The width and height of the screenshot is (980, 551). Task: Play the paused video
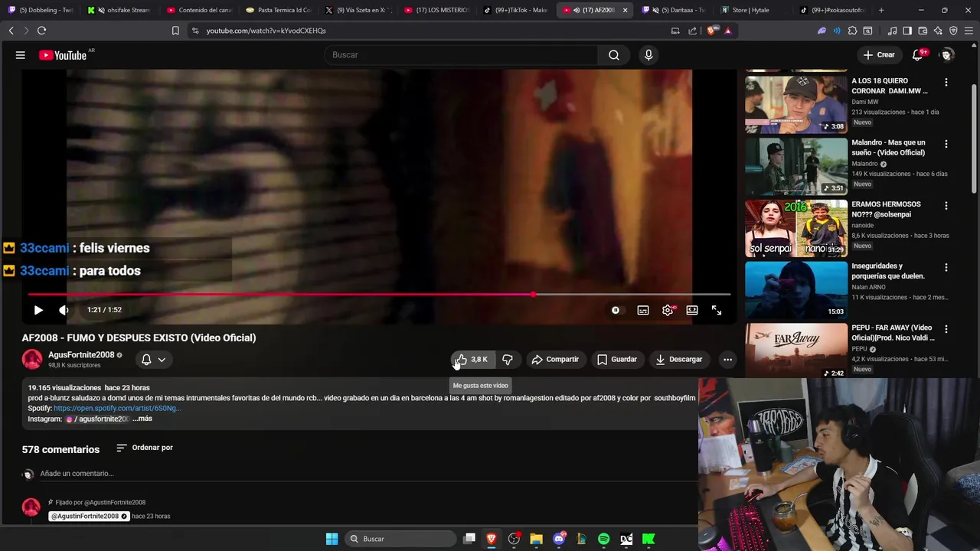[x=38, y=310]
